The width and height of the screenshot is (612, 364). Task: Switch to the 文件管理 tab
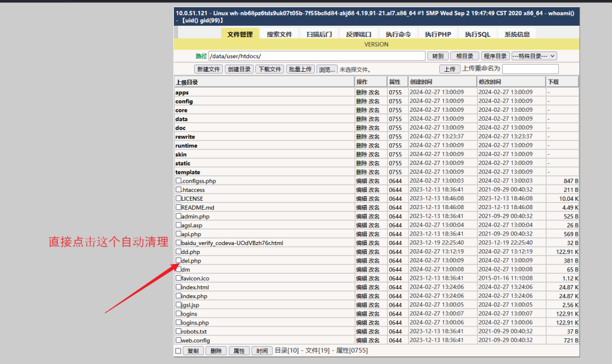tap(240, 34)
